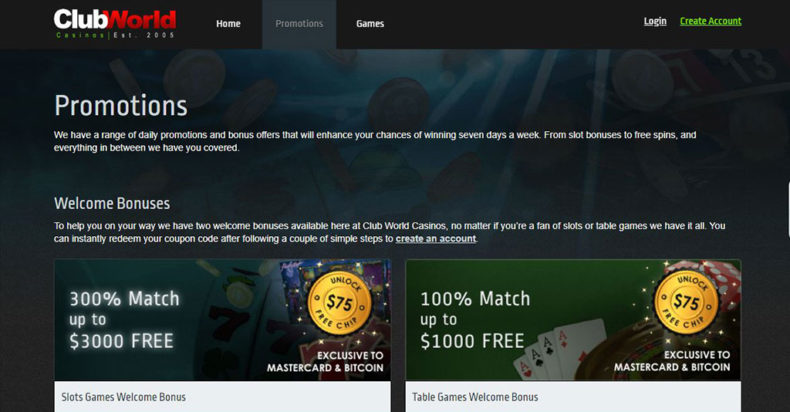Click the '$3000 FREE' text on slots banner
This screenshot has width=790, height=412.
(121, 341)
